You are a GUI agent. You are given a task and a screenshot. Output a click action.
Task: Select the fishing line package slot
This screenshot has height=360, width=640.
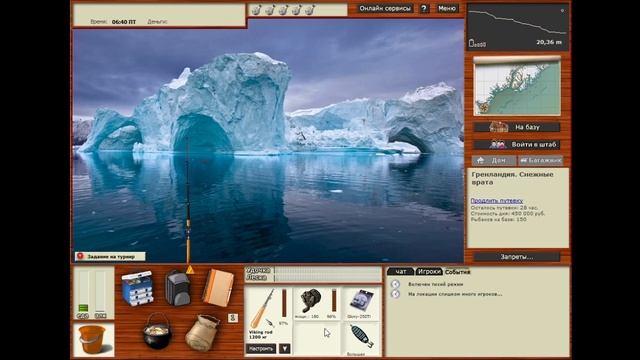click(361, 301)
